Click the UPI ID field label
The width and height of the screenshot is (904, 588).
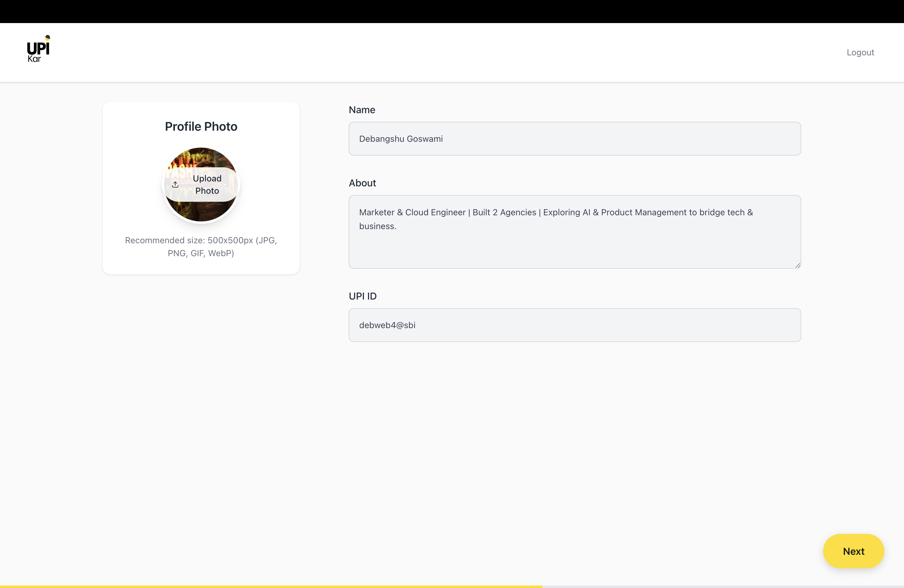[x=362, y=296]
